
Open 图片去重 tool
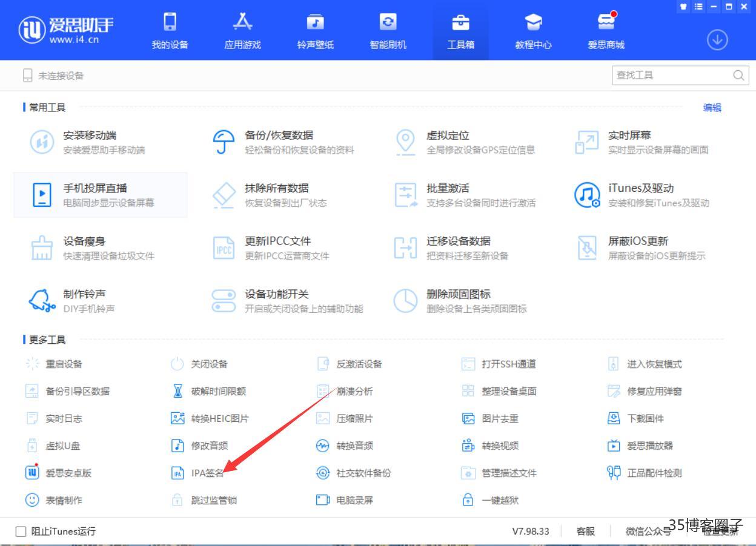[491, 418]
